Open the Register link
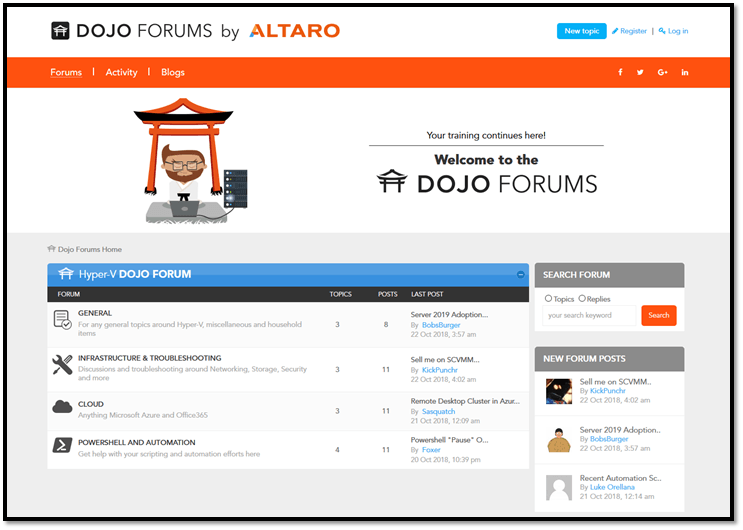 [633, 31]
